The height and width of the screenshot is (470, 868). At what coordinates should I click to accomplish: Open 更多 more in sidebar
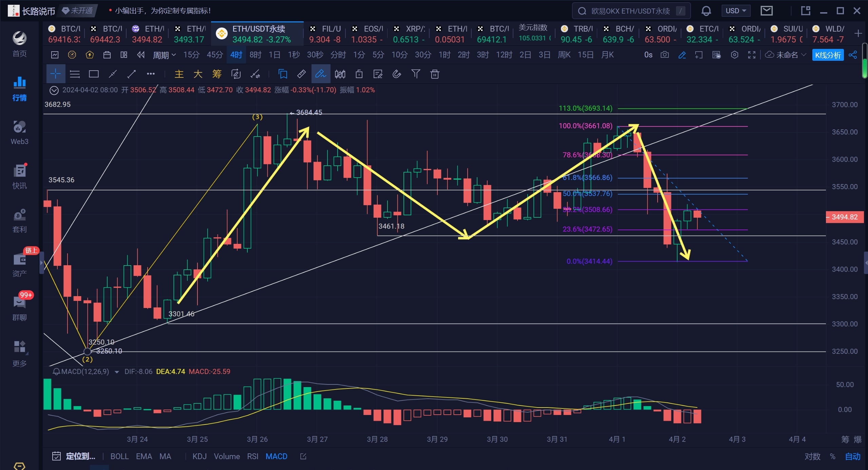(19, 354)
